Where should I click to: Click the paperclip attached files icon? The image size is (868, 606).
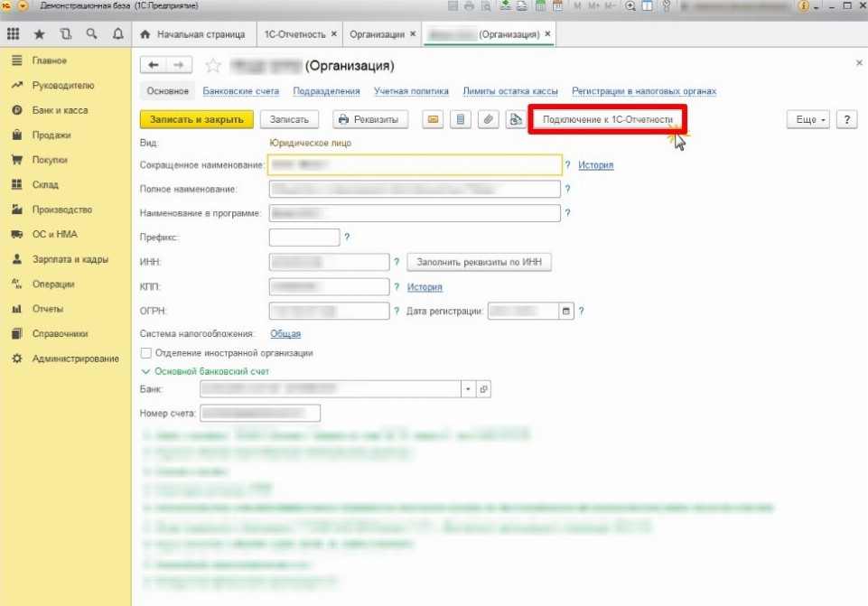(x=489, y=119)
